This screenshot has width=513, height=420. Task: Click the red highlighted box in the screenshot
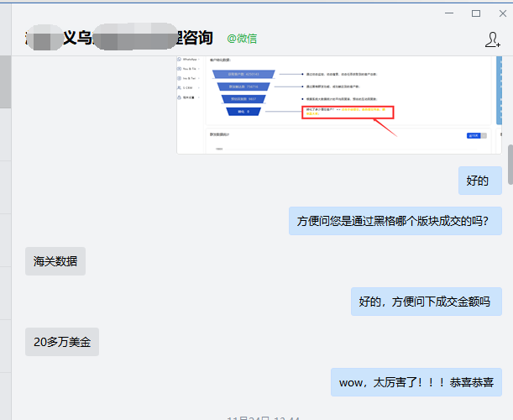[348, 112]
